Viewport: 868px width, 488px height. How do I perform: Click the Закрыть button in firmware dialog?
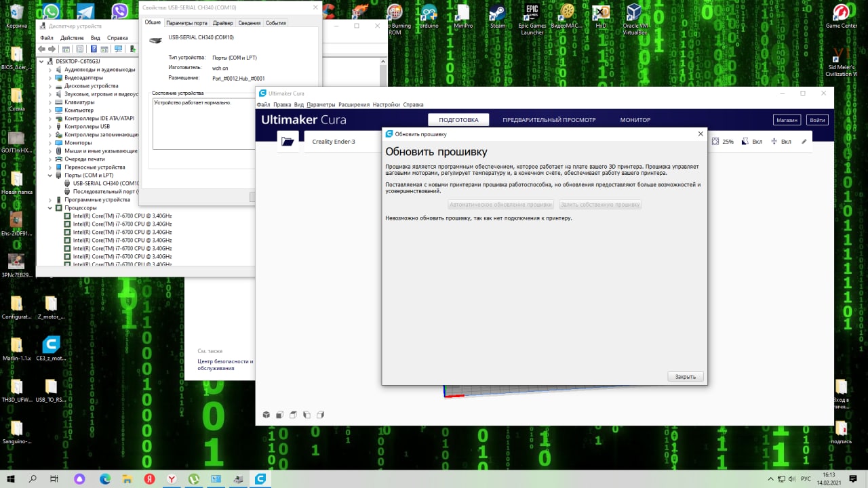pos(686,376)
